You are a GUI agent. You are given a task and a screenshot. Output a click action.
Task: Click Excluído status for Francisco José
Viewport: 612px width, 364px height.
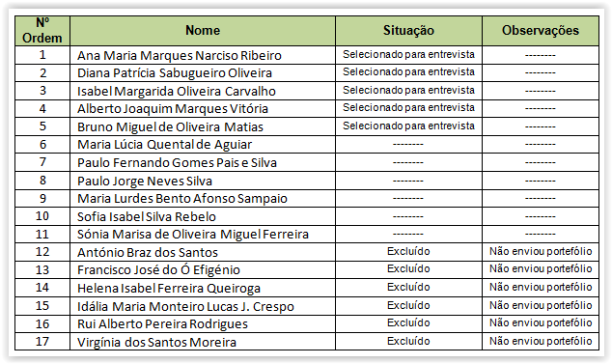click(408, 269)
